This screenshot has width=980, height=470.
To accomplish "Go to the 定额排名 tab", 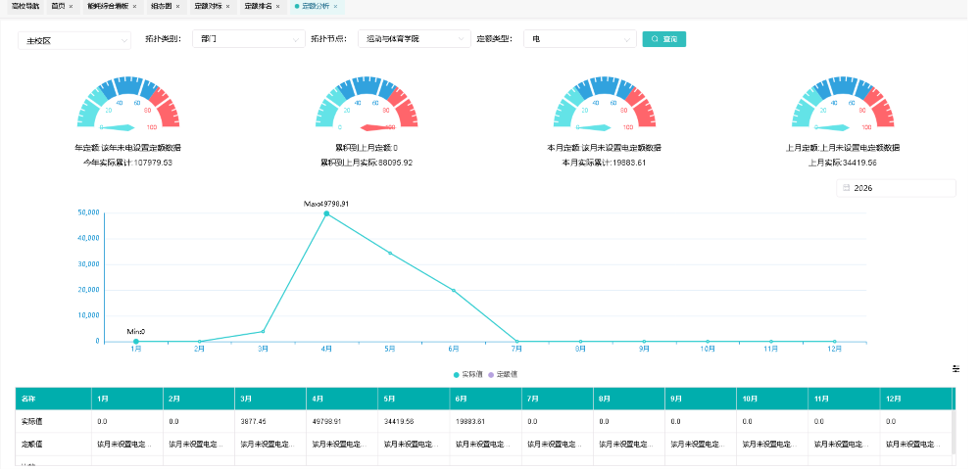I will (258, 6).
